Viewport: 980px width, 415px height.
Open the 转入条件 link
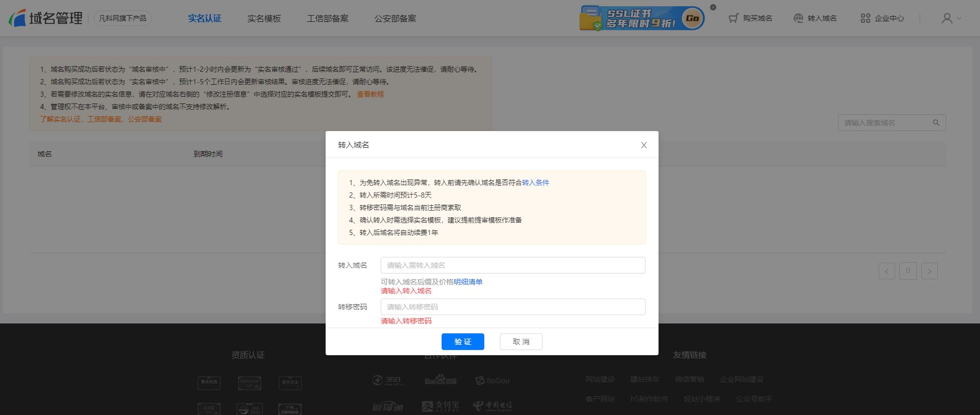536,183
